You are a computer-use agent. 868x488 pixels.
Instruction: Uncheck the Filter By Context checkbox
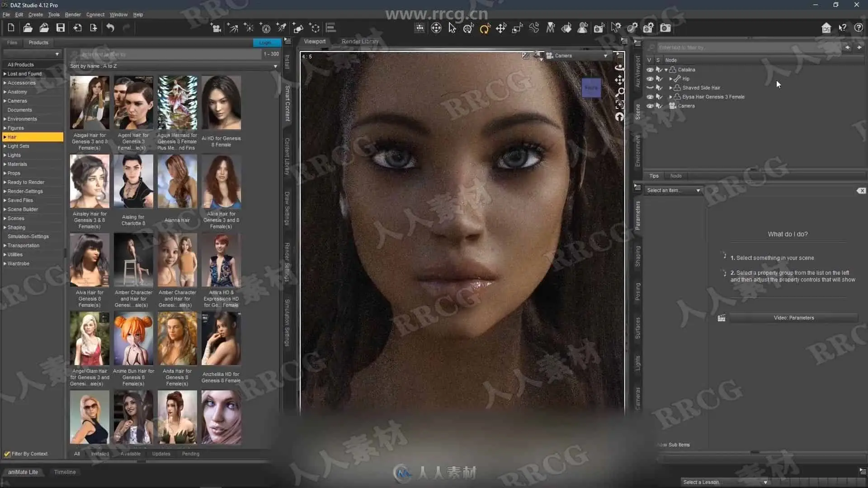point(7,454)
